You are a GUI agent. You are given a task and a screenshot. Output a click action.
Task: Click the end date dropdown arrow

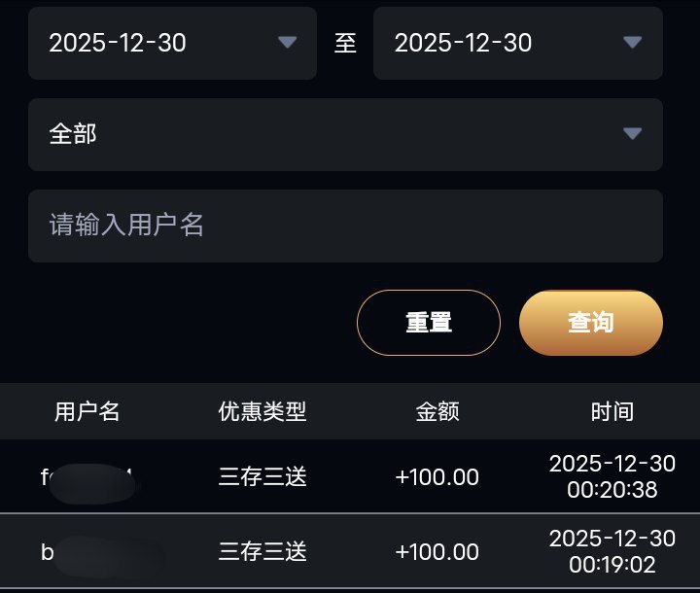[x=633, y=42]
